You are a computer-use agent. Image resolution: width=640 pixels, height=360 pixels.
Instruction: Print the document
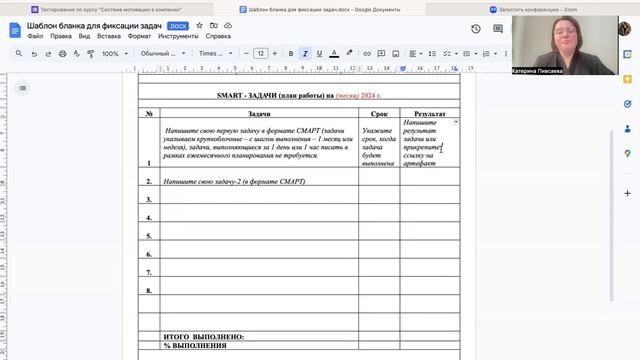click(x=62, y=53)
